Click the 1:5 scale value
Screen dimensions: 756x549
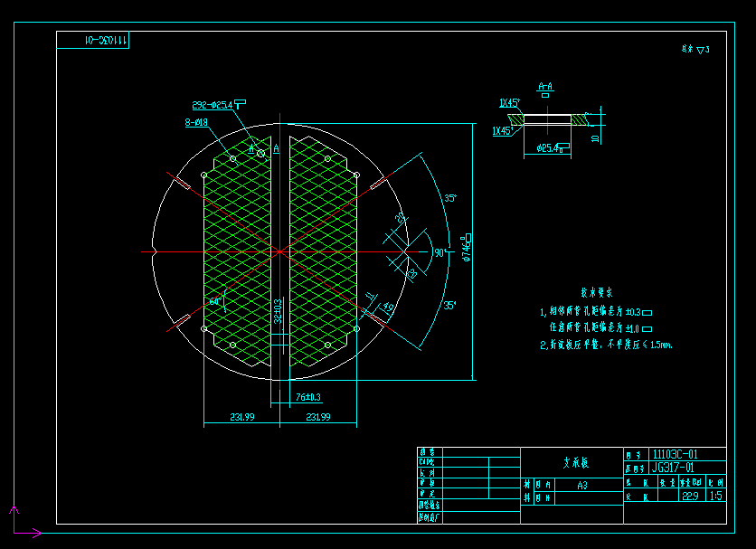tap(716, 496)
